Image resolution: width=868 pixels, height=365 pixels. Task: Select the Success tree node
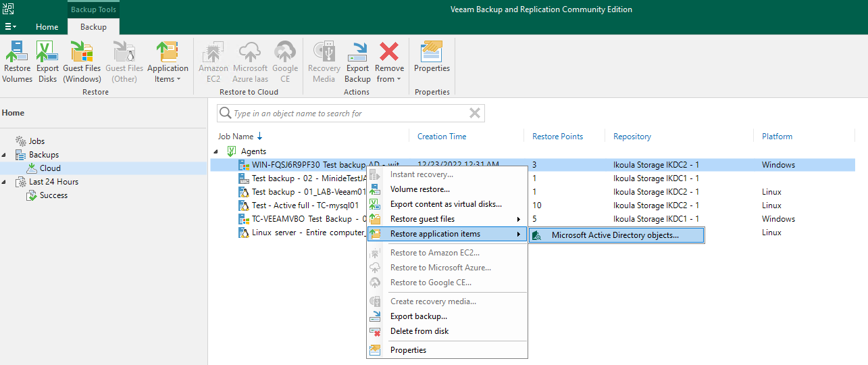click(x=53, y=195)
